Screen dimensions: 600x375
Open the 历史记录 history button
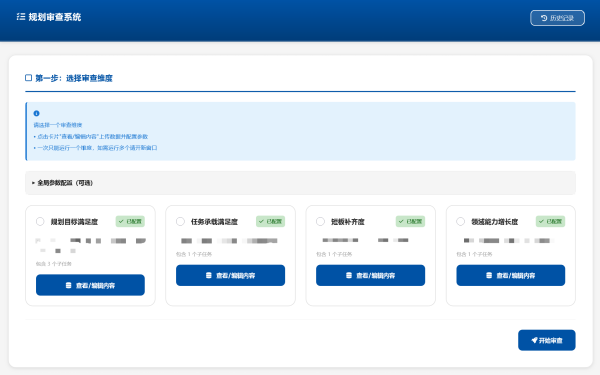click(557, 18)
